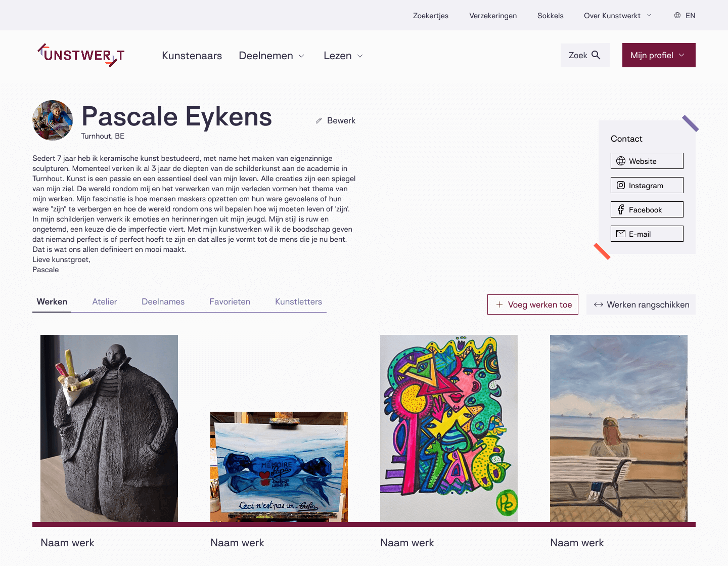The height and width of the screenshot is (566, 728).
Task: Select the Kunstletters tab
Action: pyautogui.click(x=298, y=301)
